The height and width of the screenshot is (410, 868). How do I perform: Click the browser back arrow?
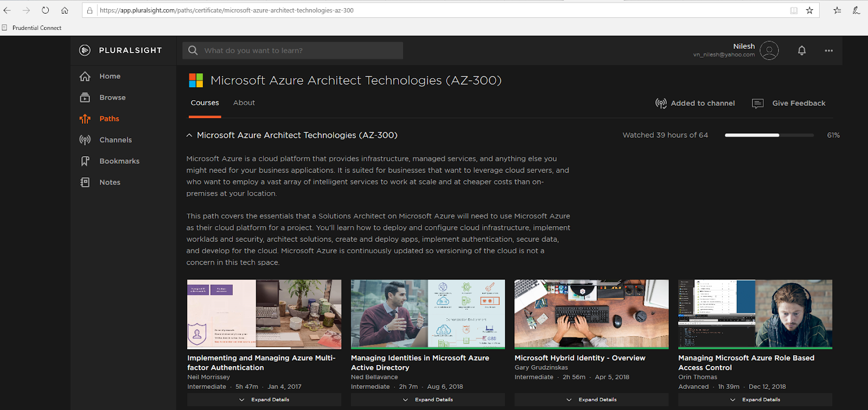(x=7, y=10)
